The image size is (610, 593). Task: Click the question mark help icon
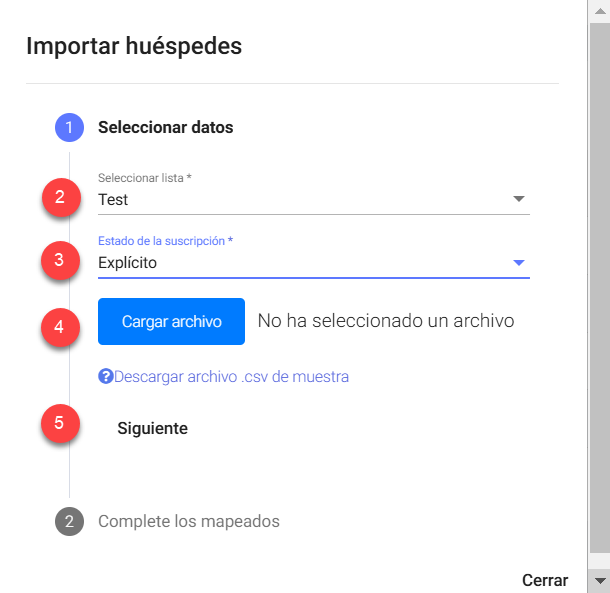tap(105, 376)
